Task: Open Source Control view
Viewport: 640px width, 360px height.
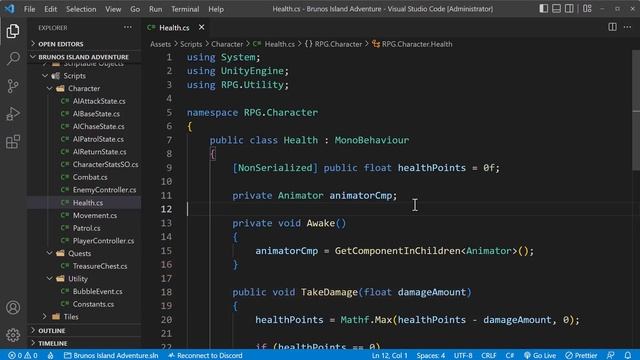Action: coord(13,86)
